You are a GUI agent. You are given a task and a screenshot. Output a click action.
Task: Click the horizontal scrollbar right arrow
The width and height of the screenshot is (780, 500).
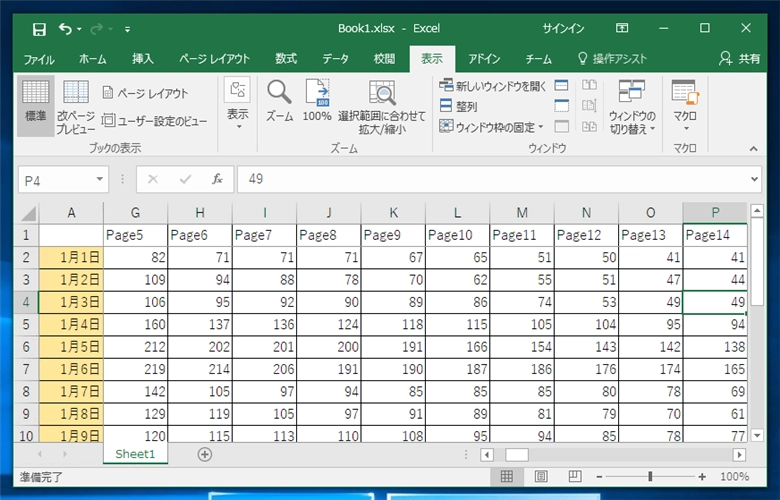point(739,455)
